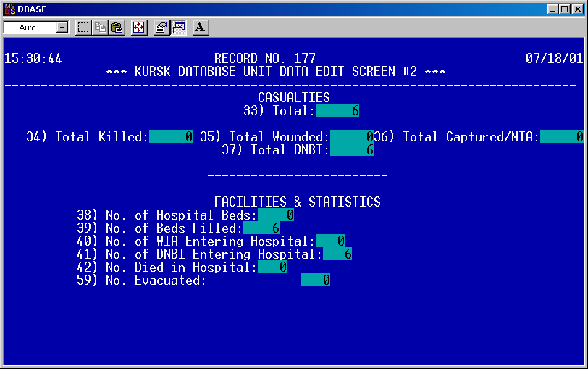Click the Total Captured/MIA field
The height and width of the screenshot is (369, 588).
[x=561, y=137]
